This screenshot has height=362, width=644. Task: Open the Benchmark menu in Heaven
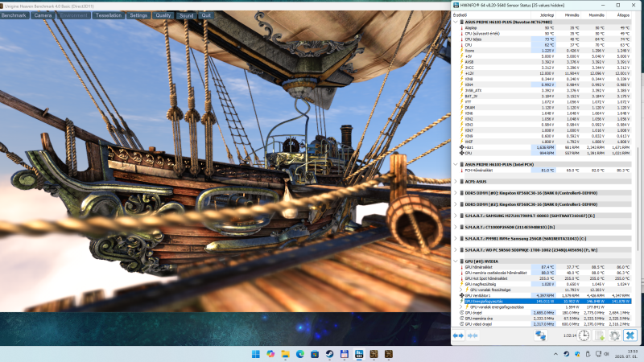[x=14, y=15]
